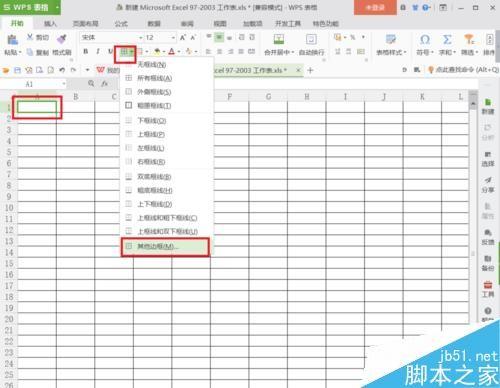Screen dimensions: 500x388
Task: Choose 上下框线(D) top and bottom border
Action: click(167, 204)
